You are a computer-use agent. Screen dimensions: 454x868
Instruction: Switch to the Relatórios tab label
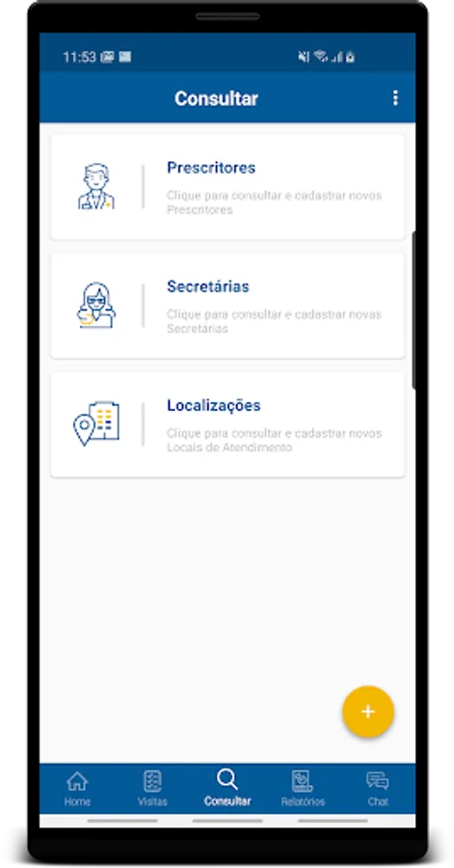point(303,801)
